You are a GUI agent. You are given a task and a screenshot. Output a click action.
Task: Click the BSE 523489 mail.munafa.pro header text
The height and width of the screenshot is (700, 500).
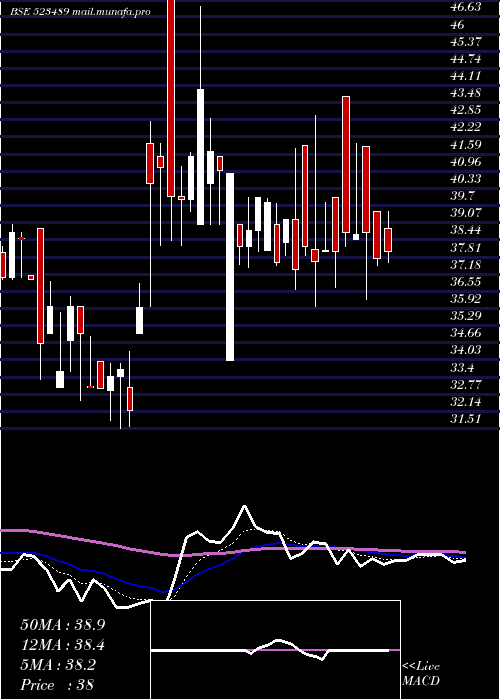coord(80,12)
